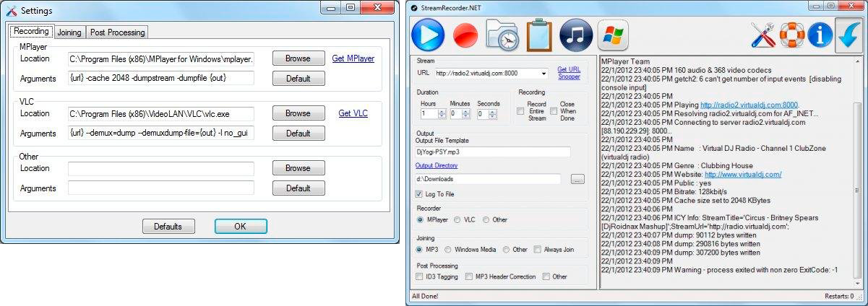Click Browse for Other location

coord(298,168)
